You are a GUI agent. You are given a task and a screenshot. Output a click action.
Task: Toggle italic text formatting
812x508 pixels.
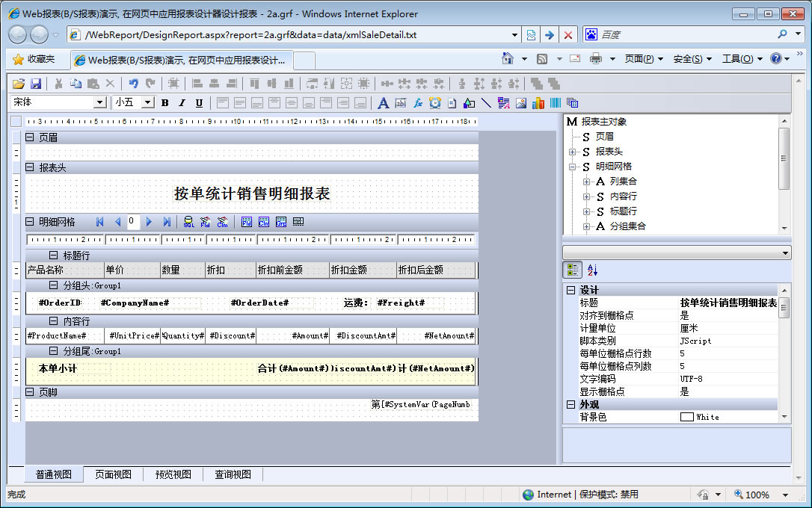point(182,103)
